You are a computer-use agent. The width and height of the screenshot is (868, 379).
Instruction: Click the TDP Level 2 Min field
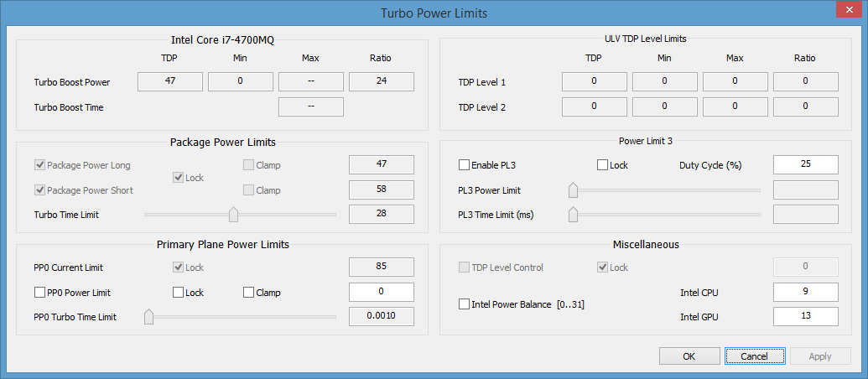point(665,106)
